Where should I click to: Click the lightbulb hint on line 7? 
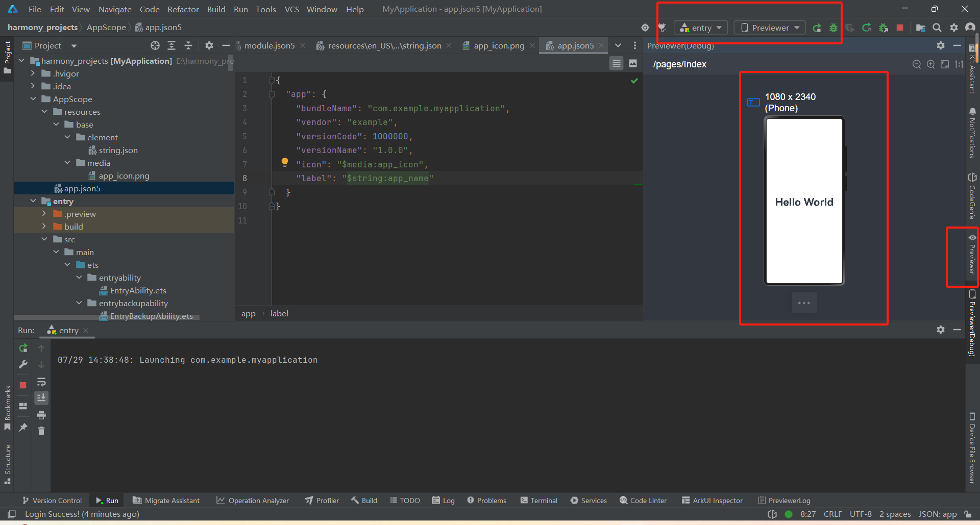click(x=285, y=163)
